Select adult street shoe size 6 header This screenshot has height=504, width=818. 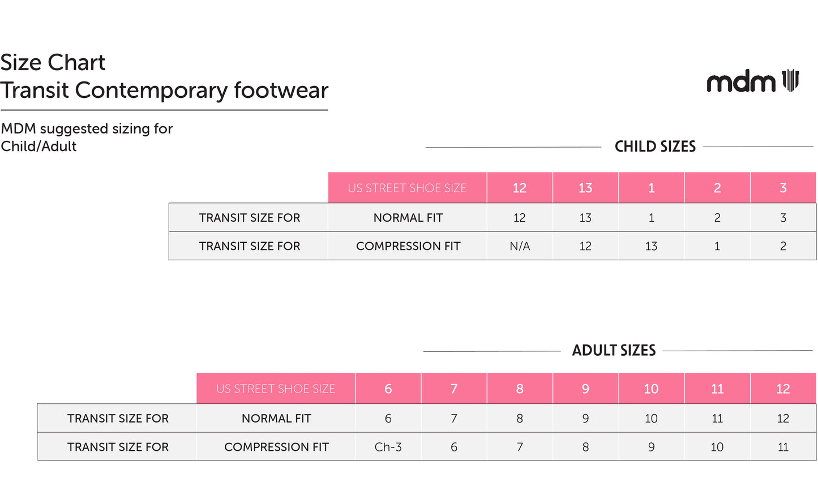pos(388,389)
